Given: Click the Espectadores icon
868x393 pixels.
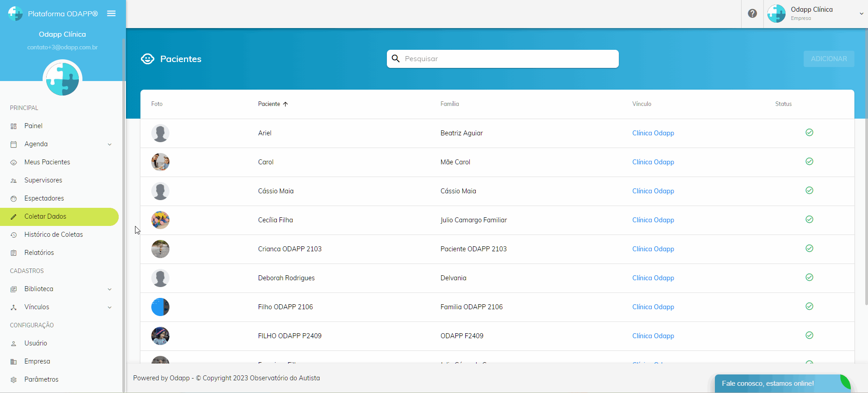Looking at the screenshot, I should tap(14, 199).
